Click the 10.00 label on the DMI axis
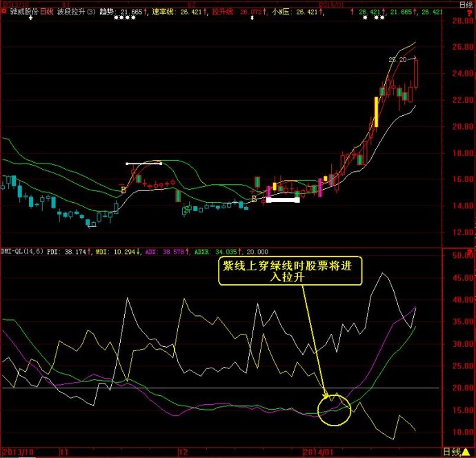Image resolution: width=476 pixels, height=458 pixels. pyautogui.click(x=463, y=432)
